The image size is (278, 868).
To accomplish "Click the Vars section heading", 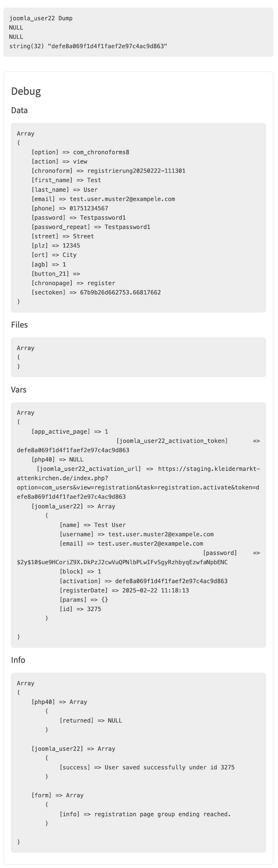I will tap(19, 390).
